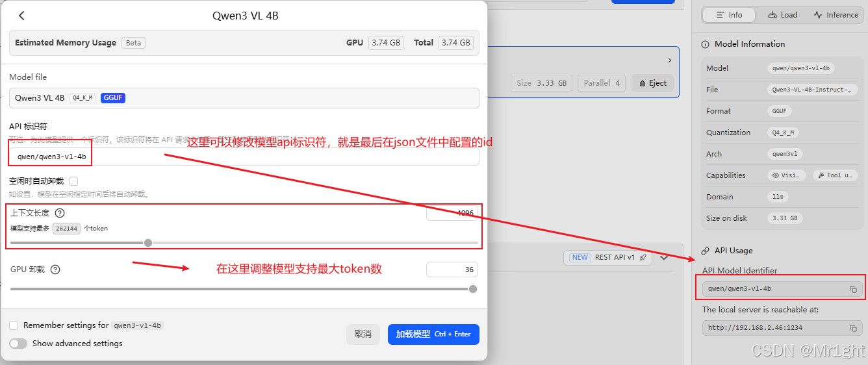This screenshot has width=868, height=365.
Task: Switch to the Inference tab
Action: (x=836, y=15)
